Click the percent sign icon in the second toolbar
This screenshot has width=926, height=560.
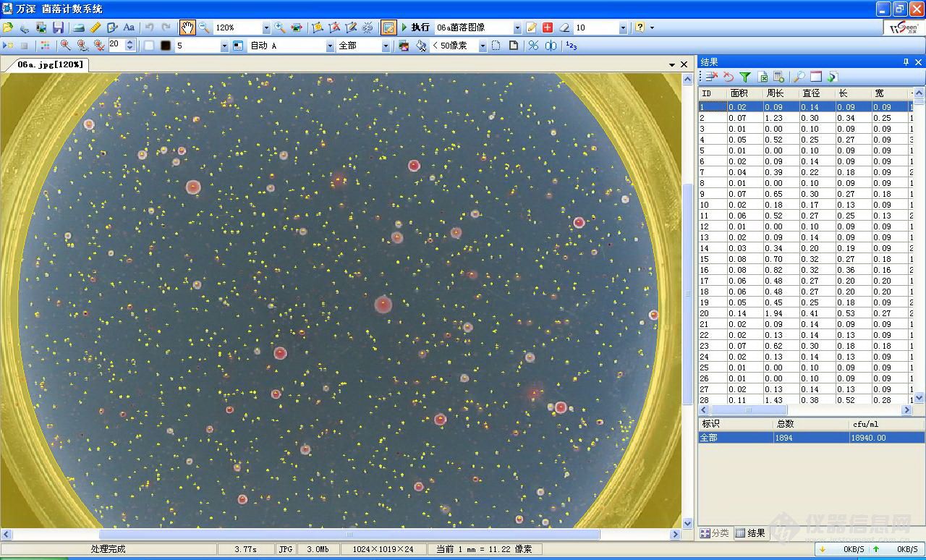(x=533, y=46)
